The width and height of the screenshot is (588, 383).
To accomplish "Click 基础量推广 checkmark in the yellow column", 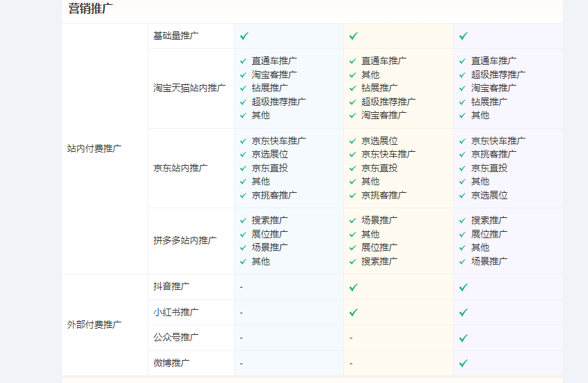I will 353,36.
